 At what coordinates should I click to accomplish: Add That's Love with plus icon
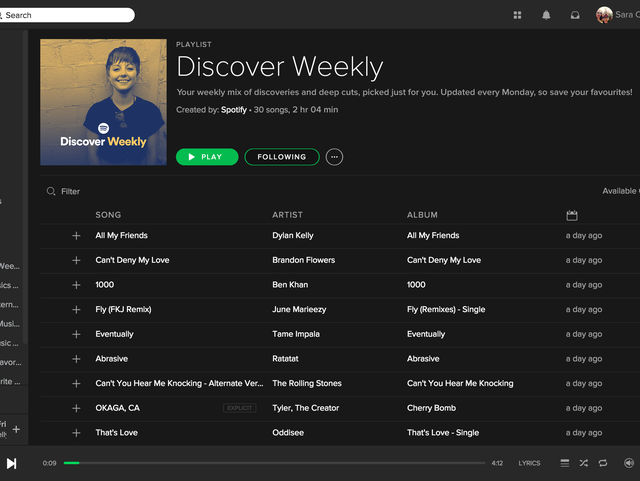(76, 433)
